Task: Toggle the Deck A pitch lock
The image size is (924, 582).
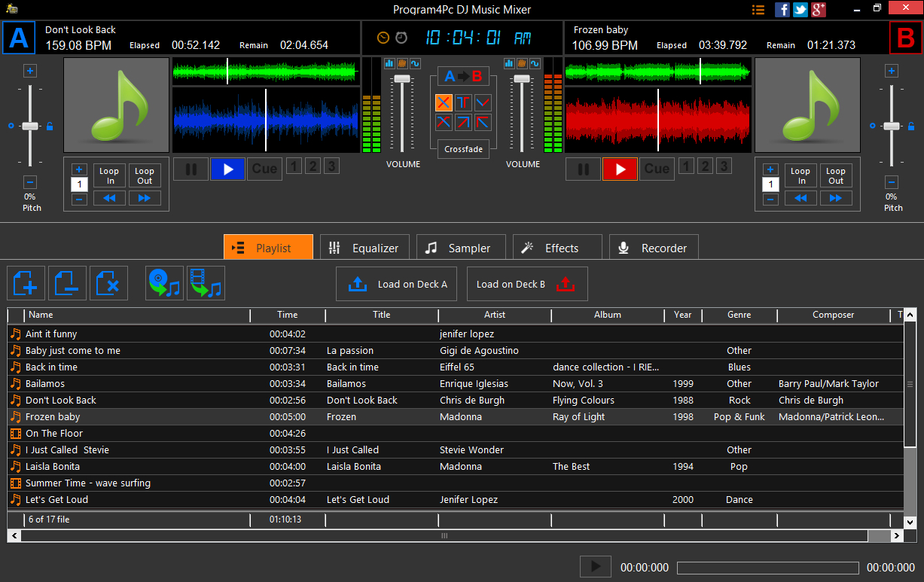Action: (x=50, y=126)
